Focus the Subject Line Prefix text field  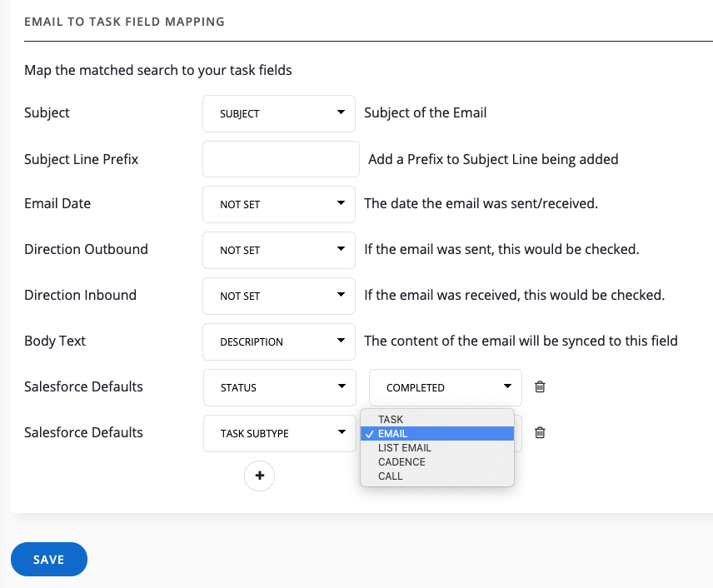(281, 159)
